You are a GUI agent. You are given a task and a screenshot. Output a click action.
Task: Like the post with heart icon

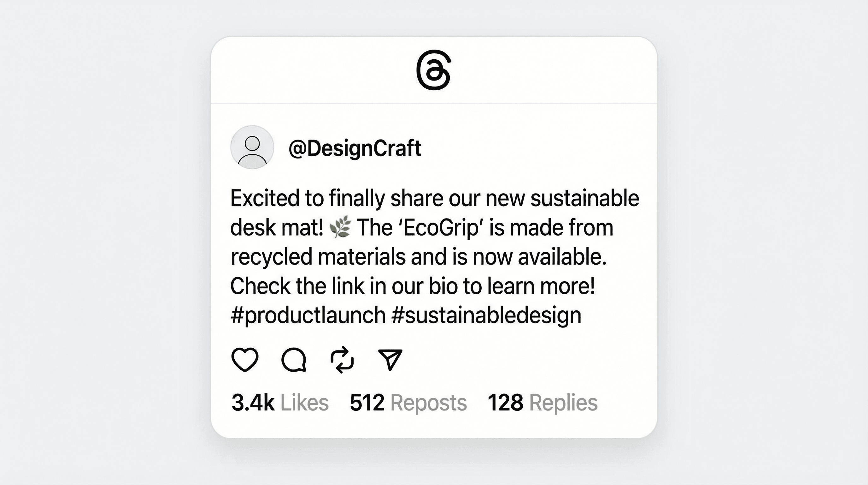(x=245, y=360)
